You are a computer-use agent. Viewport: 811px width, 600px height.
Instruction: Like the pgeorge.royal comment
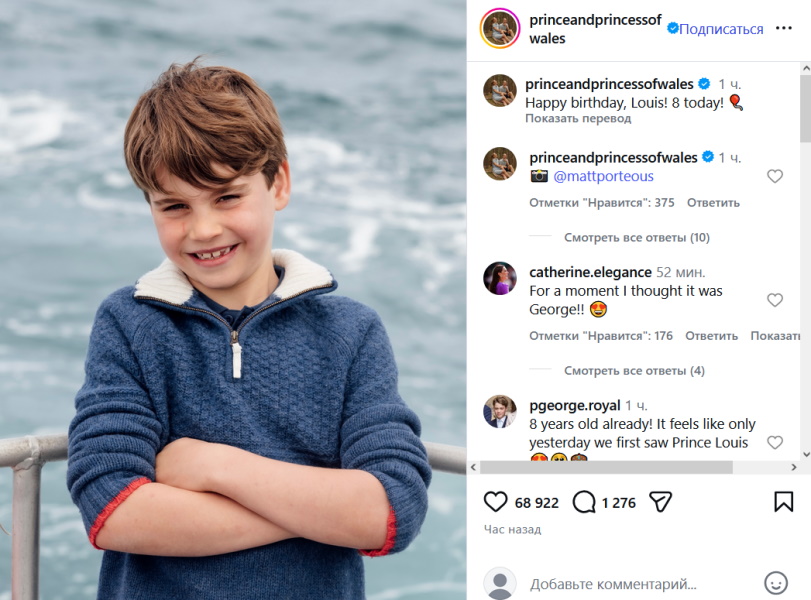(775, 442)
